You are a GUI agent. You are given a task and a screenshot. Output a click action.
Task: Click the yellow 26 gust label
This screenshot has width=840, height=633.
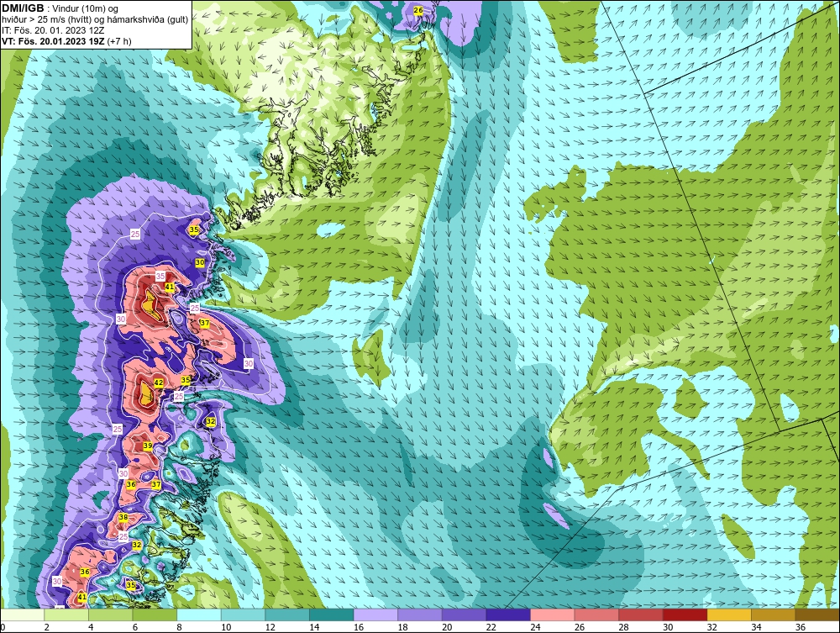click(x=418, y=10)
